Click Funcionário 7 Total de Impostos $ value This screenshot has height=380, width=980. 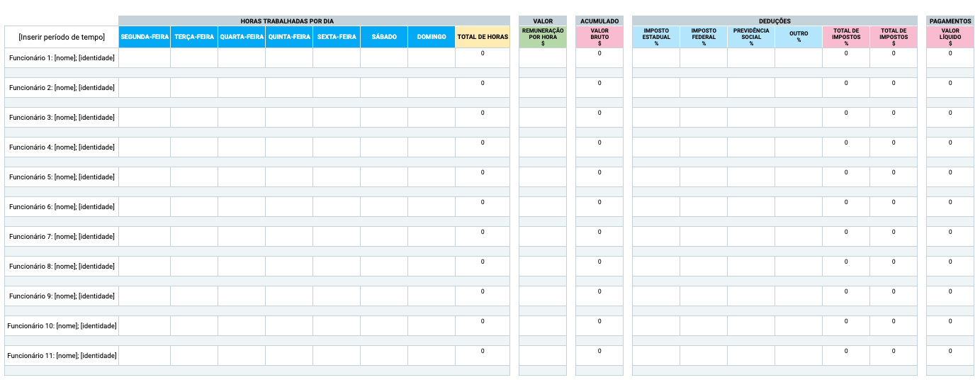tap(894, 237)
